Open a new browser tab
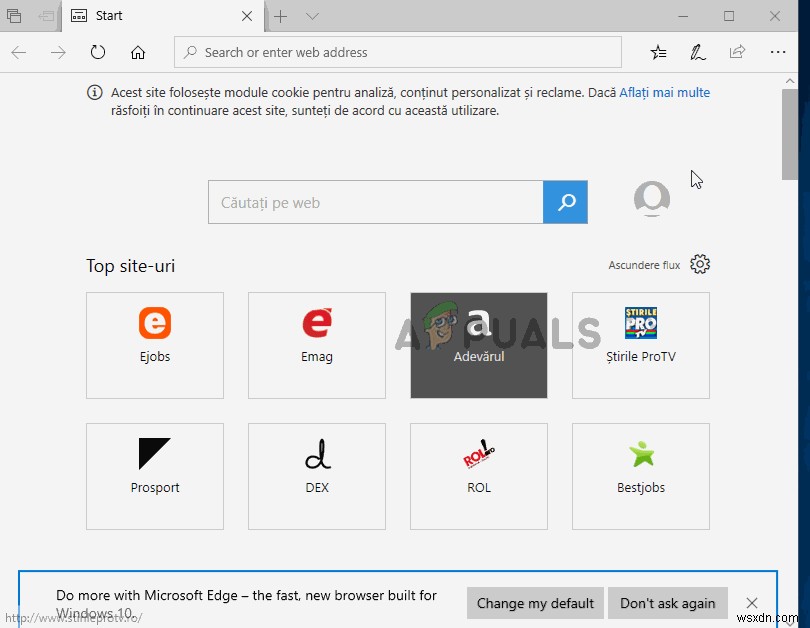The width and height of the screenshot is (810, 628). pos(281,16)
